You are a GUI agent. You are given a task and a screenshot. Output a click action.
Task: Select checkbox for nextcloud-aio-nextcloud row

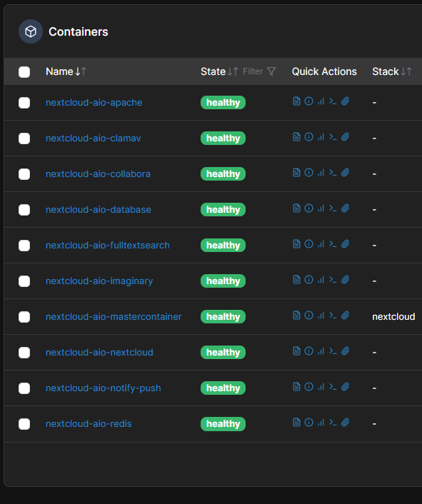click(24, 353)
